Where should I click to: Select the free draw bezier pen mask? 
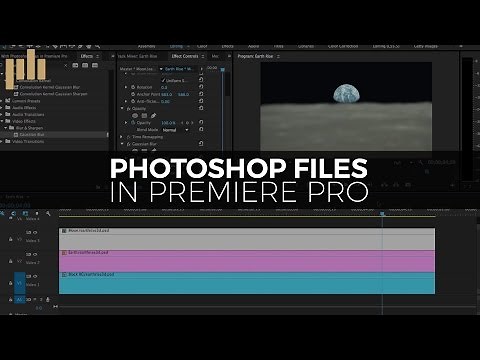(x=153, y=116)
